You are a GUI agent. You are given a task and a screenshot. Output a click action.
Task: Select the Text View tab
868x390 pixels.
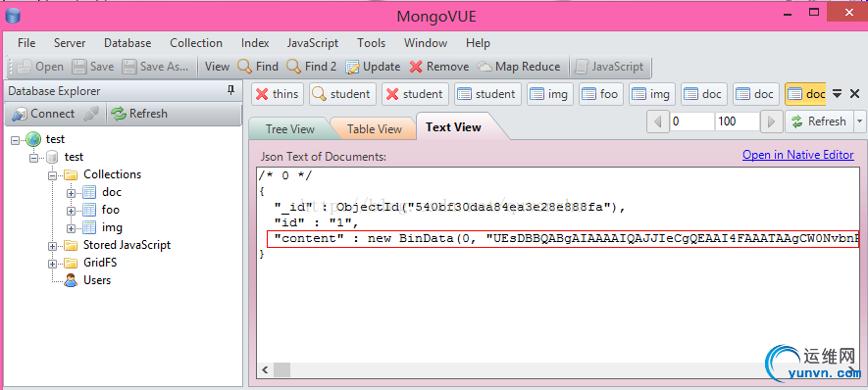(x=453, y=127)
